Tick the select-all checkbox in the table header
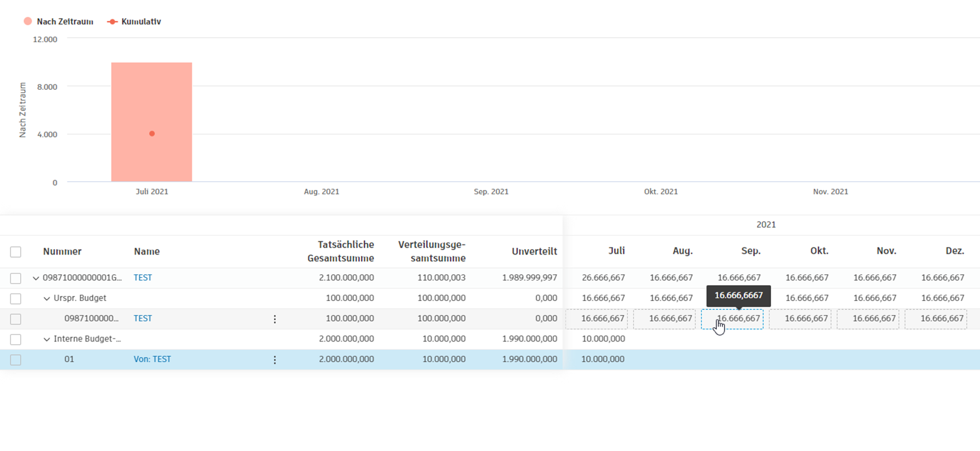The width and height of the screenshot is (980, 451). tap(16, 252)
